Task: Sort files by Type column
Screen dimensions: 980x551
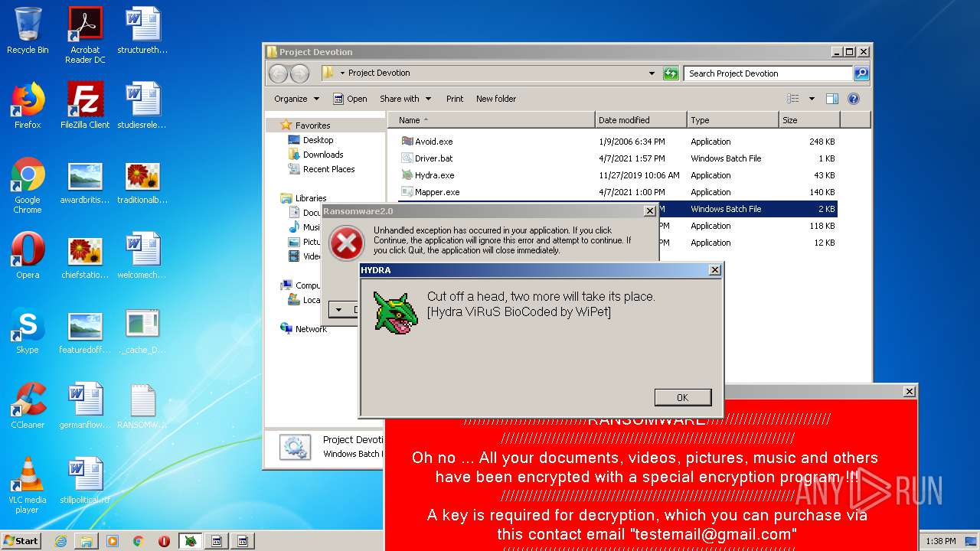Action: tap(733, 120)
